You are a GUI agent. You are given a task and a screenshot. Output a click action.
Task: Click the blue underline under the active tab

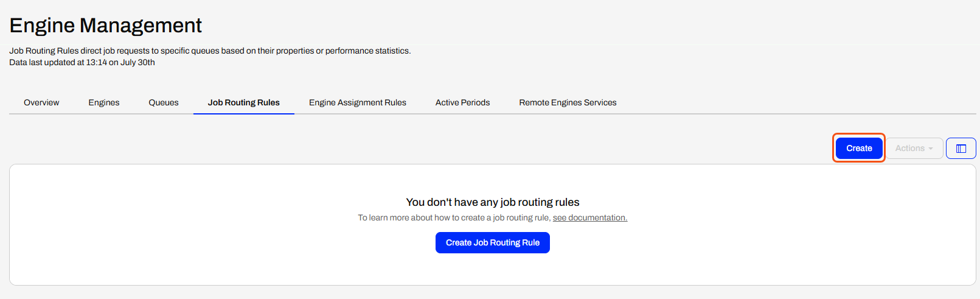[x=244, y=114]
